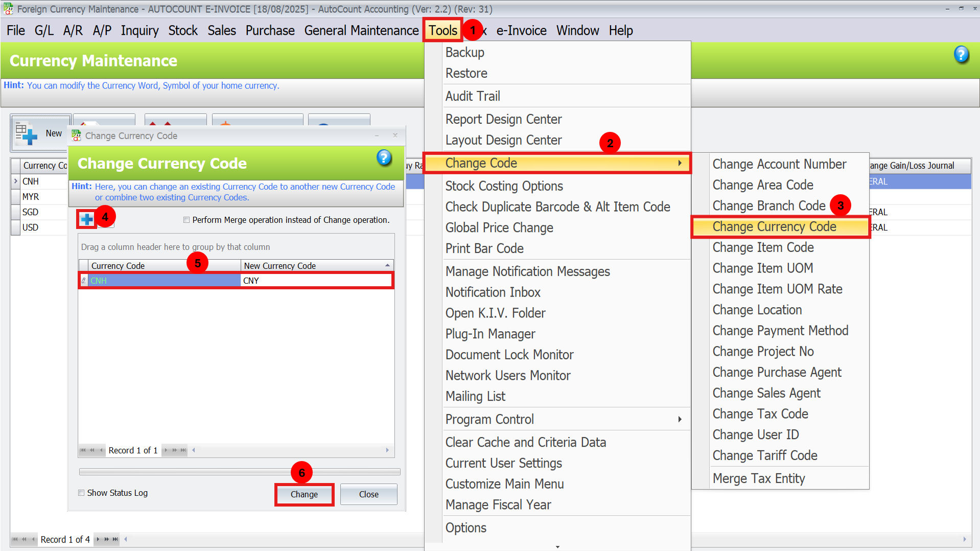Go to next record in dialog navigator
The height and width of the screenshot is (551, 980).
(x=166, y=450)
